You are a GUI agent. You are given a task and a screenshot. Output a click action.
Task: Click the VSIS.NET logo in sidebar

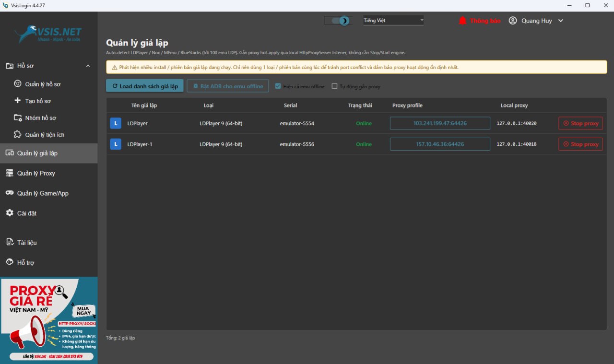tap(48, 34)
